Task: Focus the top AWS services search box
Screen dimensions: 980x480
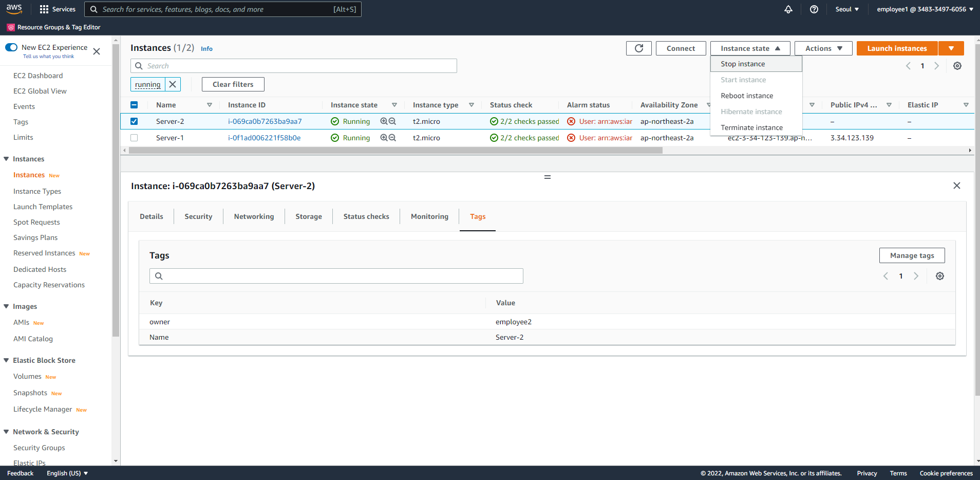Action: click(x=223, y=9)
